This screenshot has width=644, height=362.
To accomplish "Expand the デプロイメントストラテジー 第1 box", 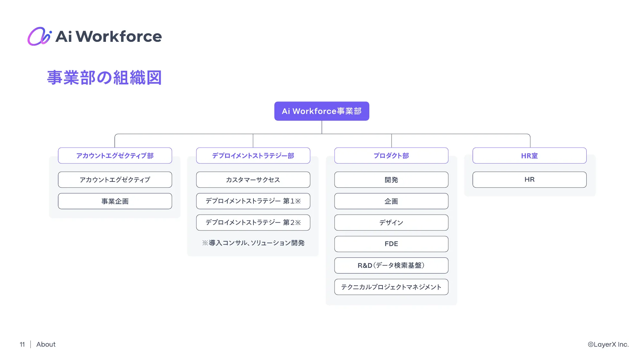I will (x=253, y=201).
